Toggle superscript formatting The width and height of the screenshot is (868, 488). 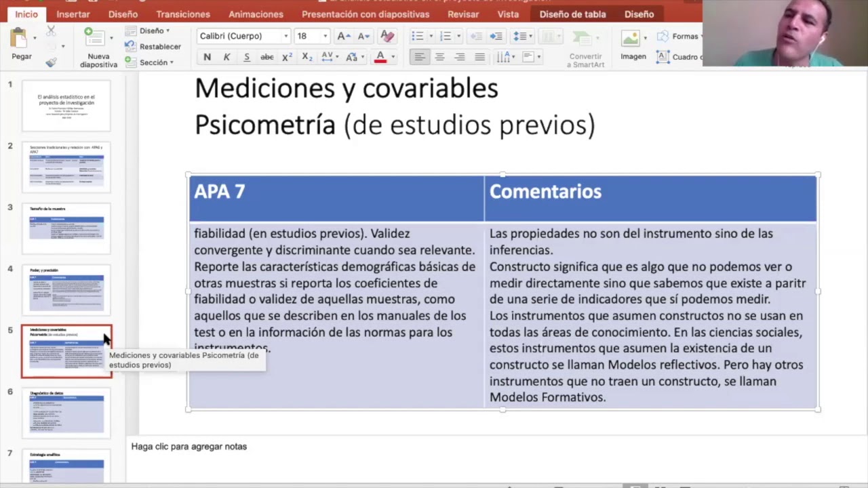[x=287, y=57]
